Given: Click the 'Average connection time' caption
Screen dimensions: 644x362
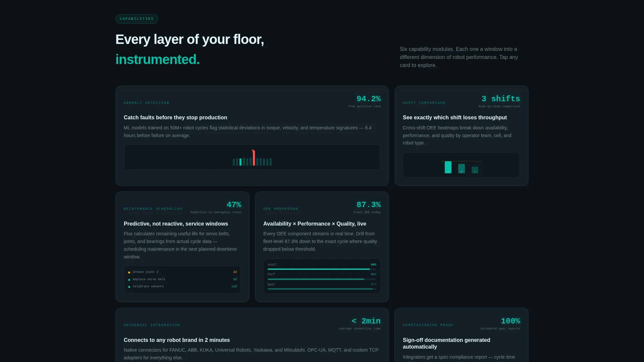Looking at the screenshot, I should click(360, 328).
